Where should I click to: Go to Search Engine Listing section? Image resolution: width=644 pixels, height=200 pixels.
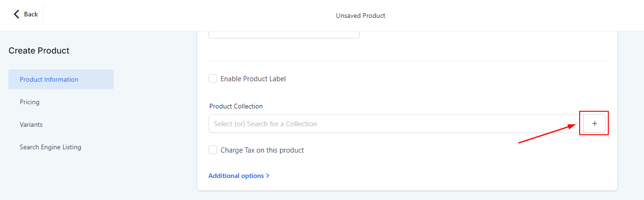coord(50,147)
